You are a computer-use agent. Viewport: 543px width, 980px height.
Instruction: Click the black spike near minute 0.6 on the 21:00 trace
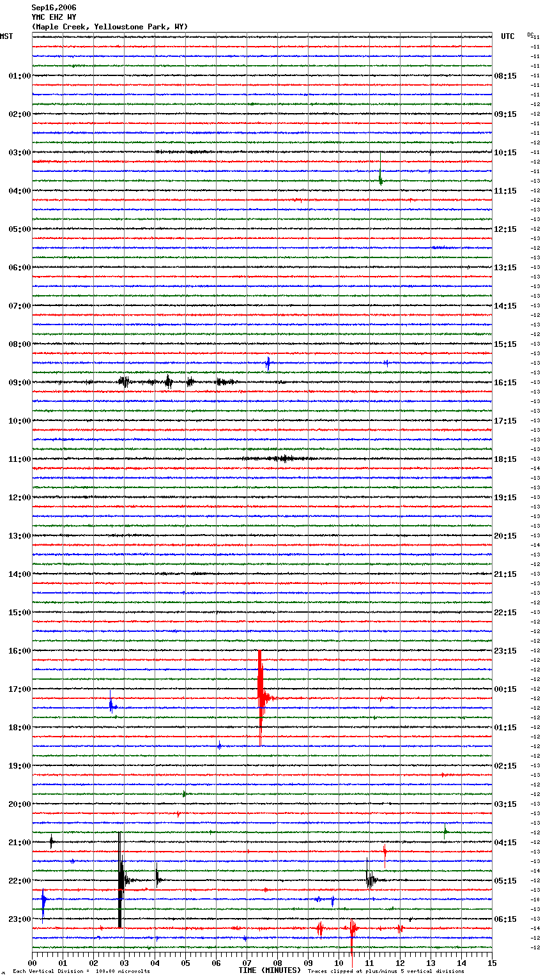coord(52,842)
